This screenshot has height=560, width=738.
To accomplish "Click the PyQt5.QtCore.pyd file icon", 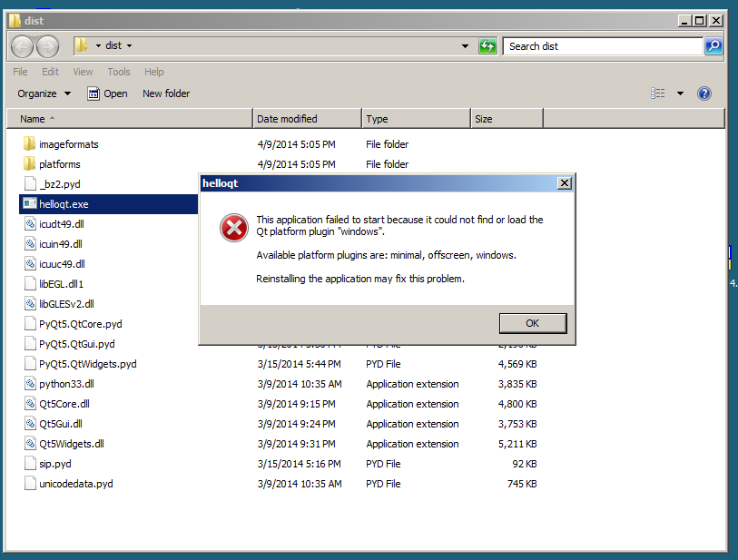I will point(30,324).
